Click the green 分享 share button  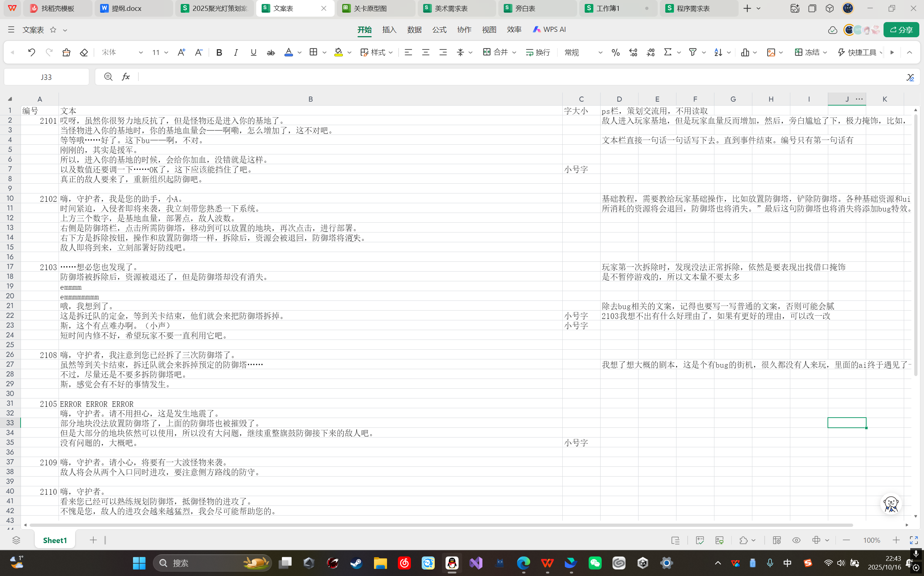901,30
